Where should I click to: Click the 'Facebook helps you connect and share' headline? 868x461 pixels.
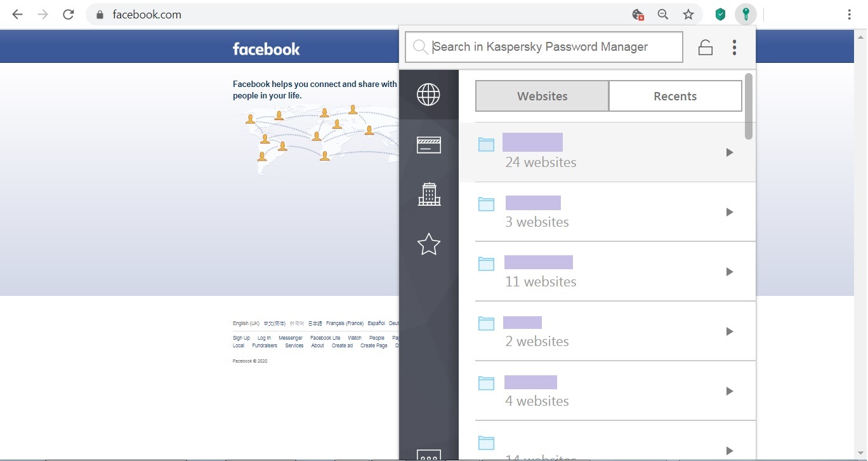pos(315,90)
